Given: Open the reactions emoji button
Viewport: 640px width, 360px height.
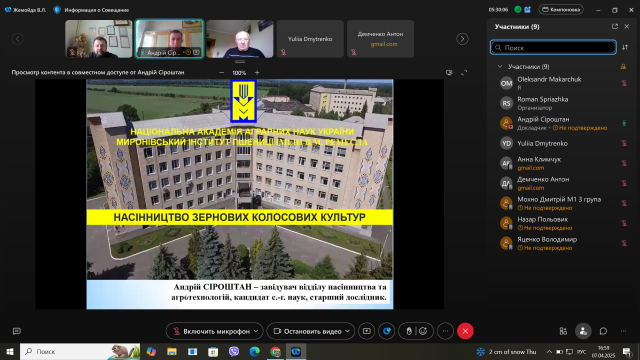Looking at the screenshot, I should click(x=423, y=331).
